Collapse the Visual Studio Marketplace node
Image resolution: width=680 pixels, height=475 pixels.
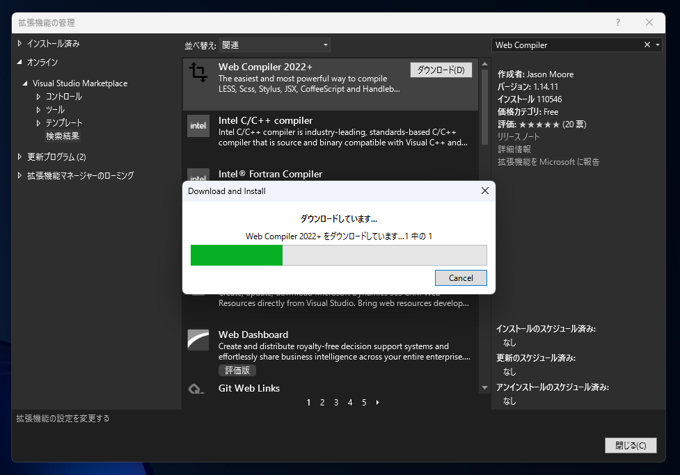(25, 83)
